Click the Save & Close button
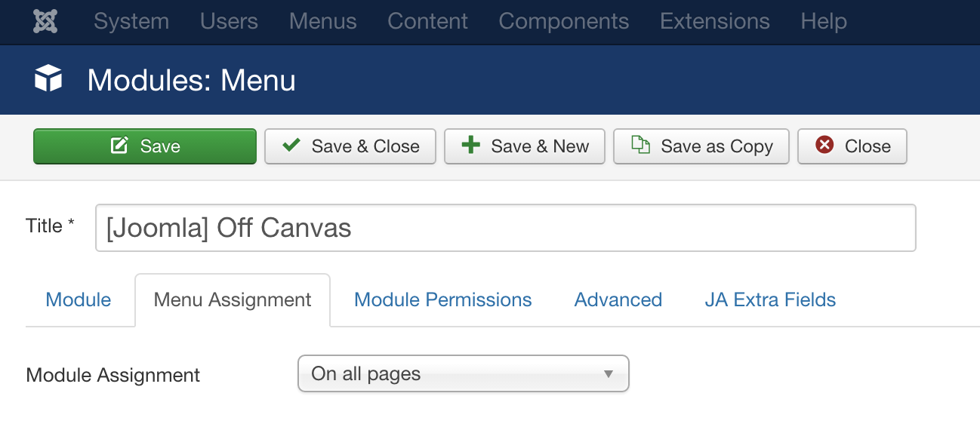Screen dimensions: 980x433 click(x=350, y=146)
